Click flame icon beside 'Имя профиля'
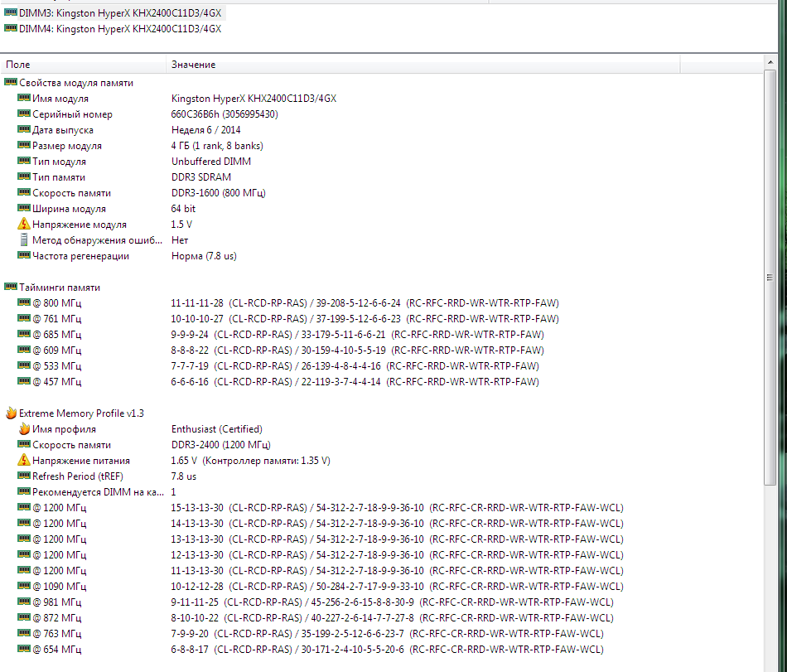787x672 pixels. click(x=24, y=428)
